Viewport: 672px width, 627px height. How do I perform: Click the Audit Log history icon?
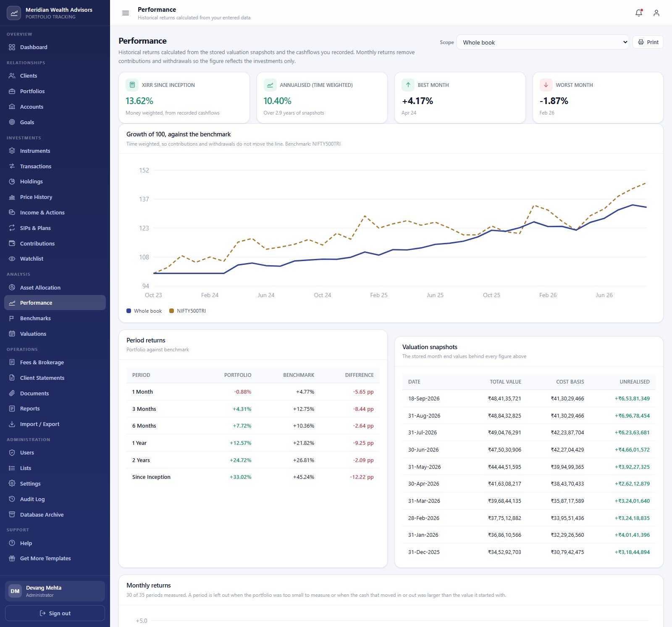coord(12,499)
